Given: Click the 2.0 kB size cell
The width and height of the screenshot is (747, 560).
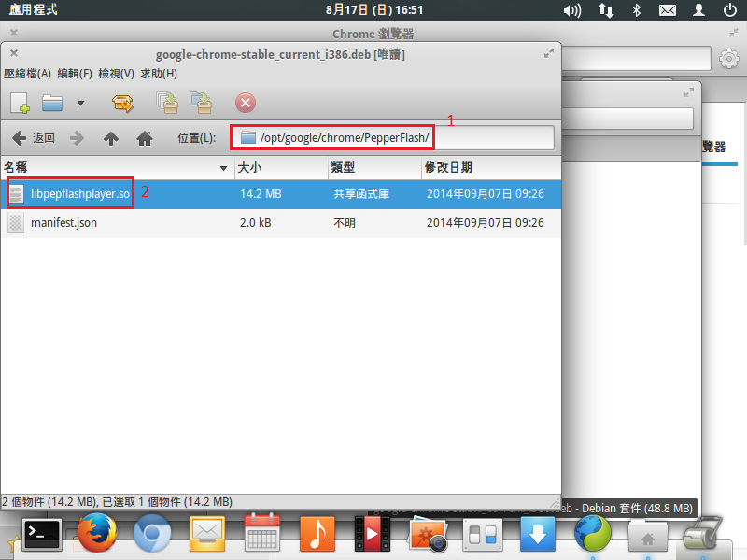Looking at the screenshot, I should click(255, 223).
